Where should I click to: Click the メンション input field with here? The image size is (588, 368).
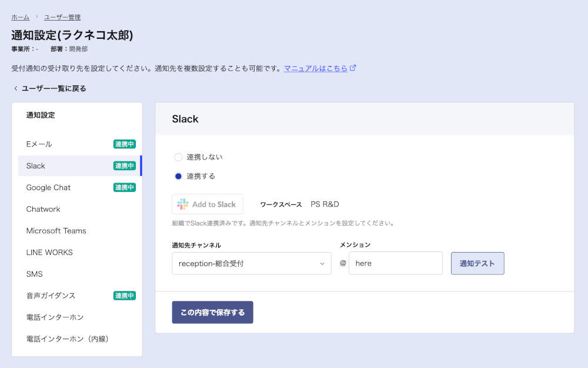(x=396, y=263)
